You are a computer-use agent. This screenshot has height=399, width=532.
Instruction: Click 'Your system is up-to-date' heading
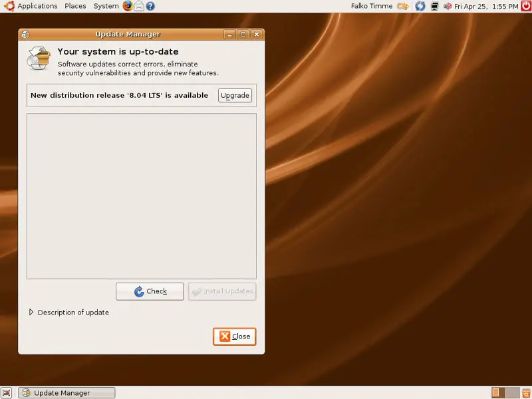118,52
